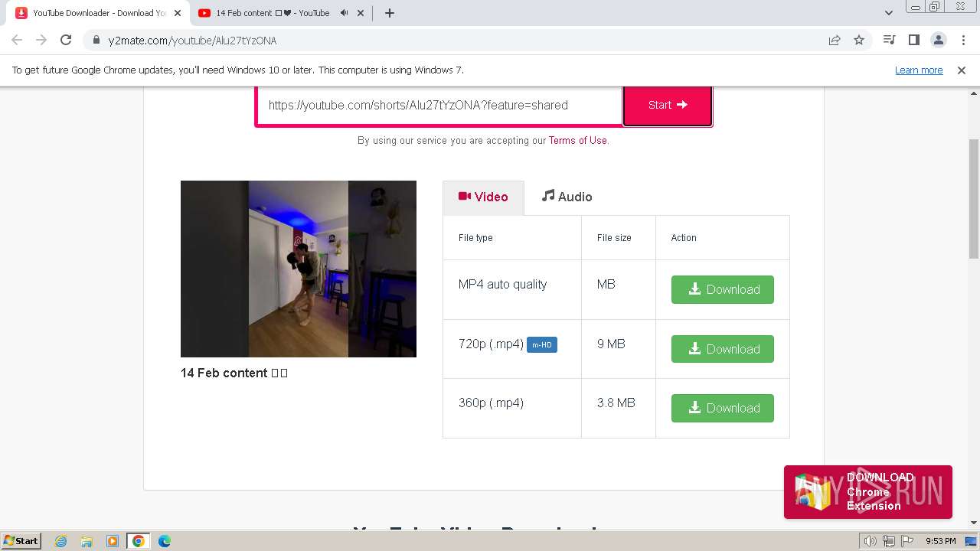
Task: Click the Download Chrome Extension banner
Action: point(868,492)
